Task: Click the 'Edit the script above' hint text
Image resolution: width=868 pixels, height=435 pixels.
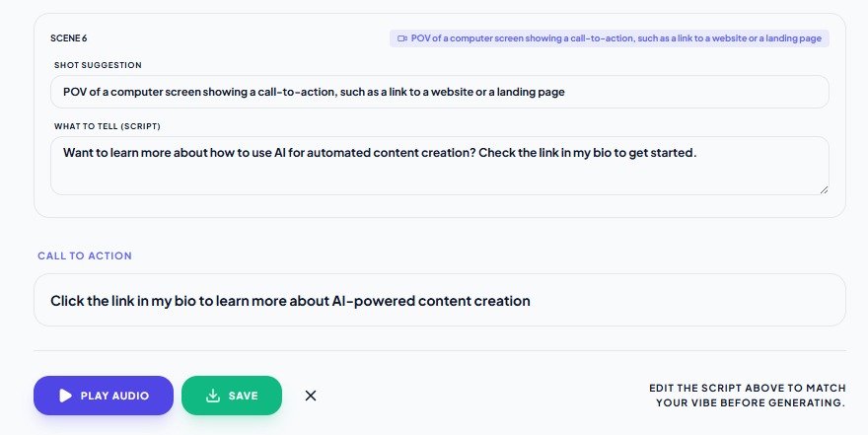Action: pos(747,396)
